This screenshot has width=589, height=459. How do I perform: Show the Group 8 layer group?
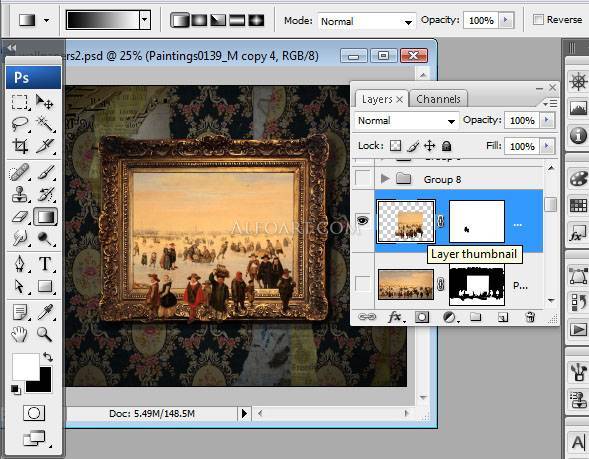tap(362, 178)
